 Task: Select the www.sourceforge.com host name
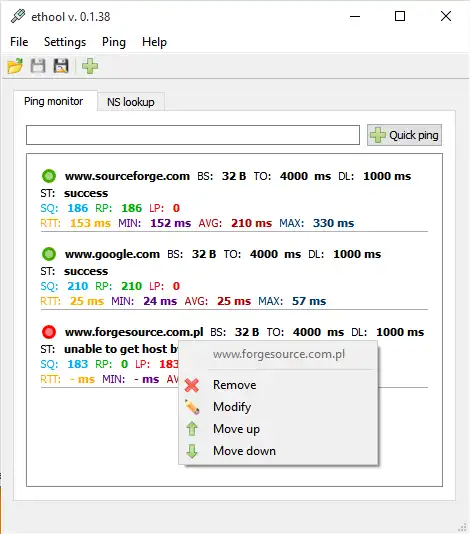tap(127, 176)
